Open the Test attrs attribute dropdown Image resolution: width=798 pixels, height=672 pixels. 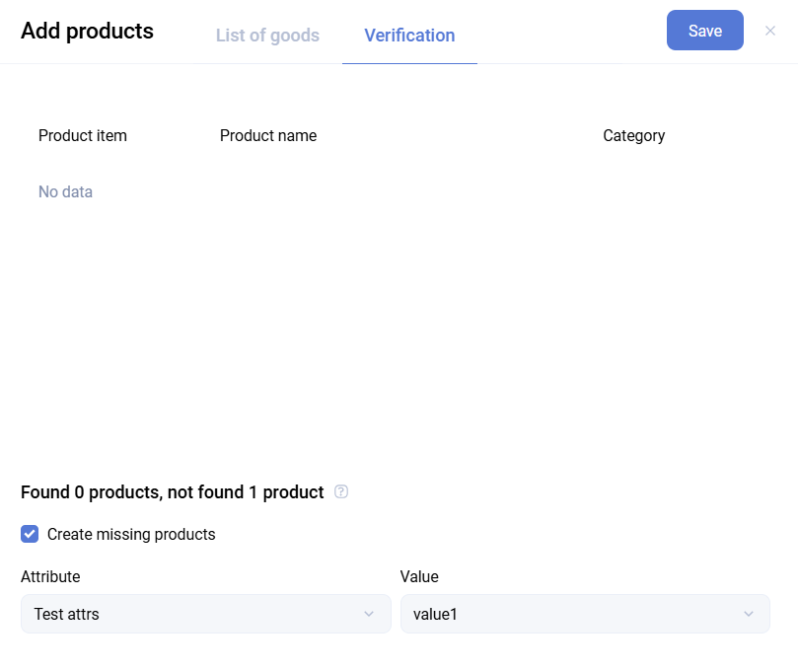(x=197, y=614)
